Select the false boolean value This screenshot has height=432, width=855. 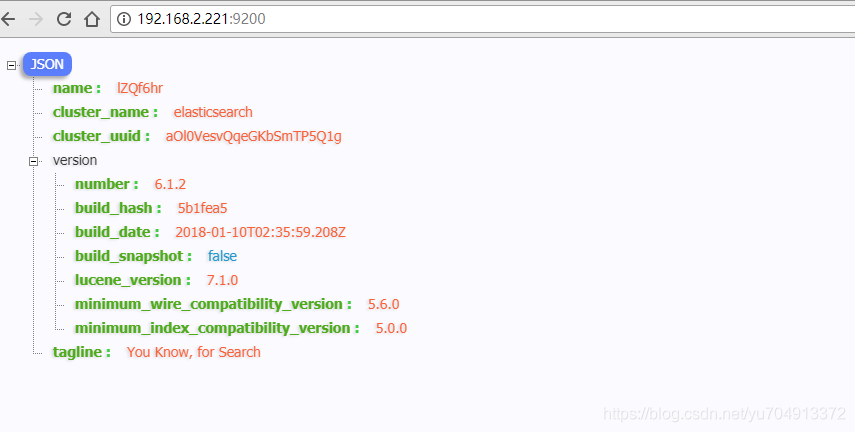click(222, 256)
